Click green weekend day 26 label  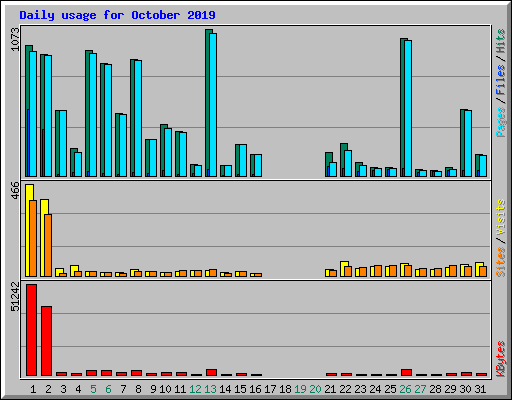coord(405,389)
